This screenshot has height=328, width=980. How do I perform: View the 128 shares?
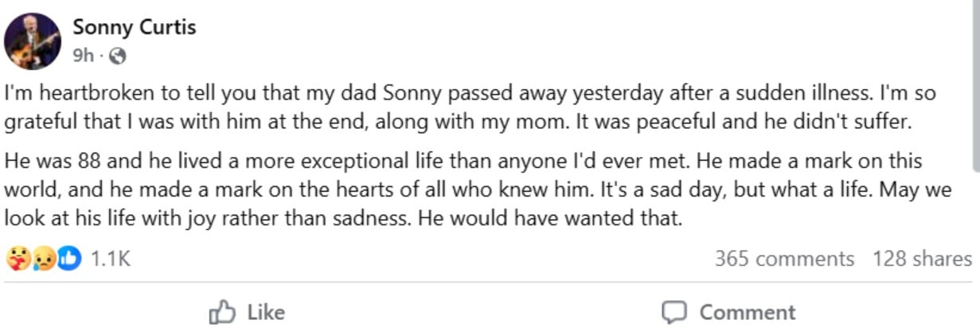pyautogui.click(x=921, y=259)
